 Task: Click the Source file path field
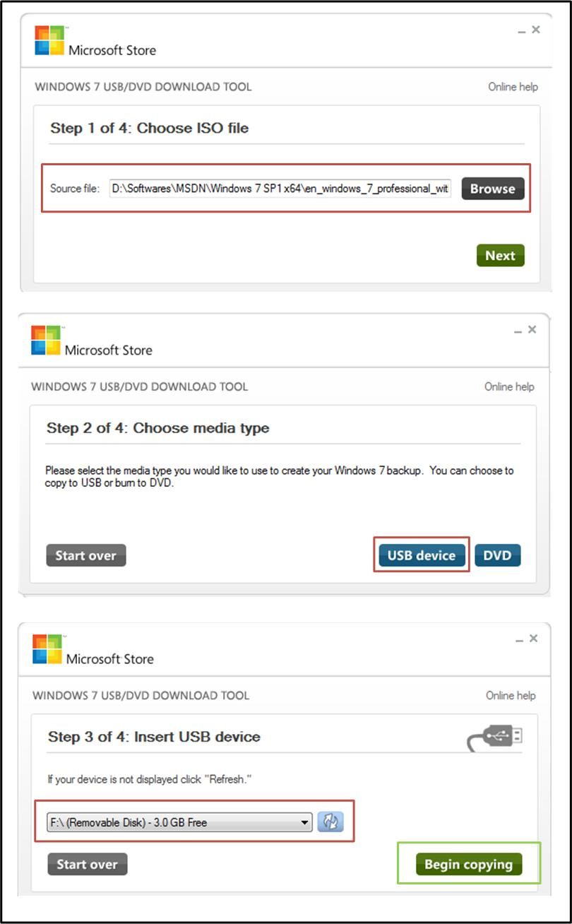[280, 189]
